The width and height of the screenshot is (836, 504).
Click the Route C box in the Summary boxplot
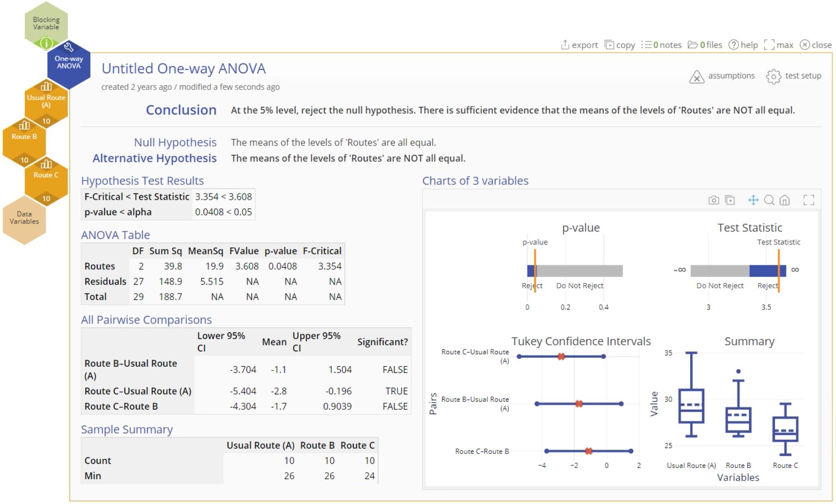click(786, 429)
